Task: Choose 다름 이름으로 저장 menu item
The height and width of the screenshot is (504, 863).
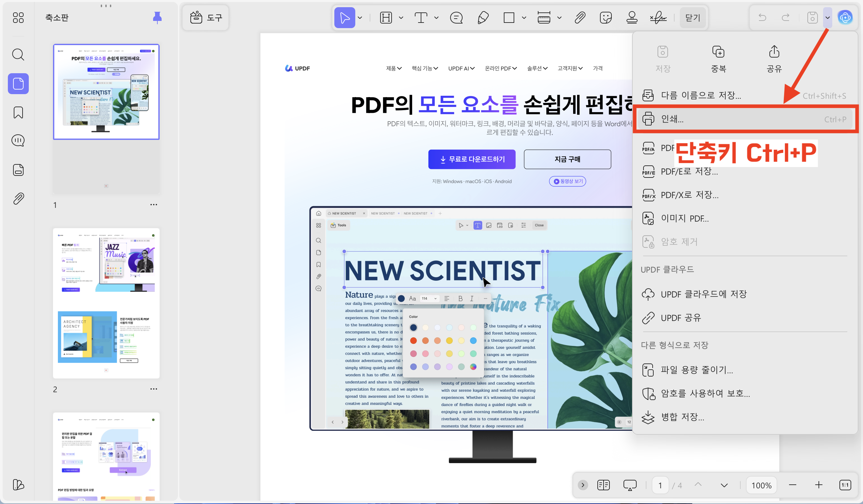Action: (x=745, y=95)
